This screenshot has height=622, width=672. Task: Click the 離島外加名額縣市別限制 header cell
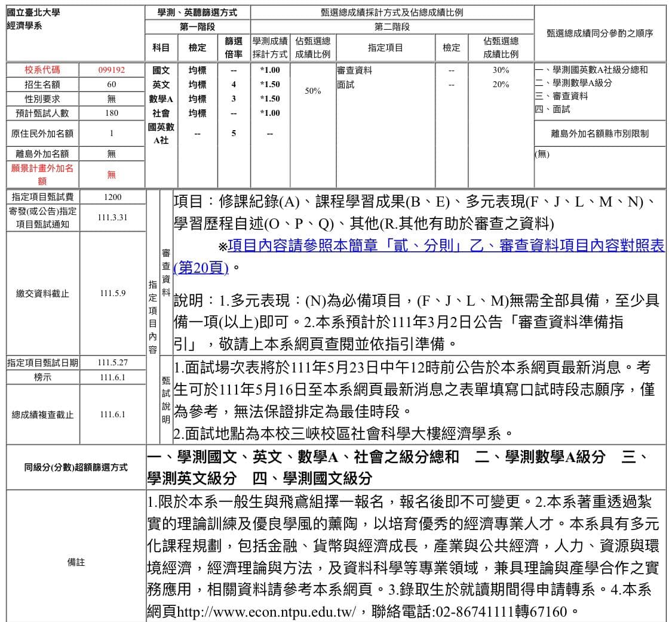[x=600, y=134]
